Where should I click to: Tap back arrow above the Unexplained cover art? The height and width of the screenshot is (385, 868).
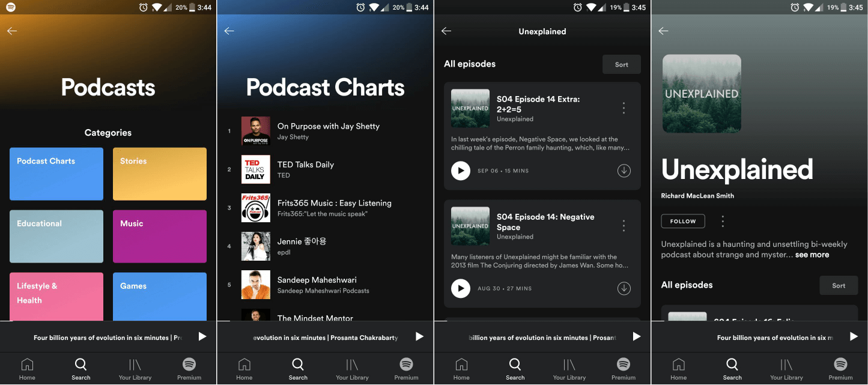pyautogui.click(x=663, y=31)
